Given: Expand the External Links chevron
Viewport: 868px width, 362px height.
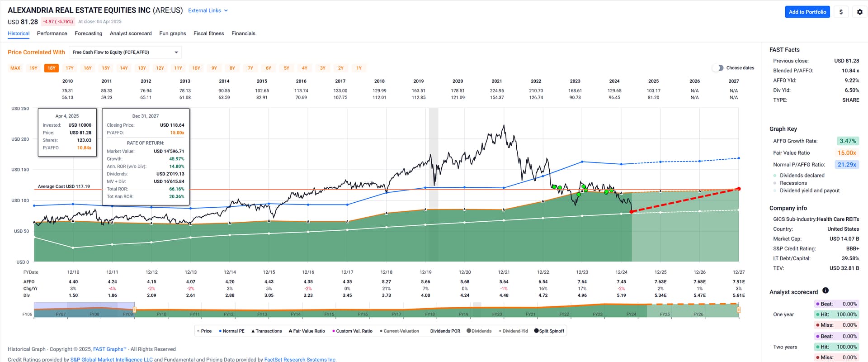Looking at the screenshot, I should (226, 10).
